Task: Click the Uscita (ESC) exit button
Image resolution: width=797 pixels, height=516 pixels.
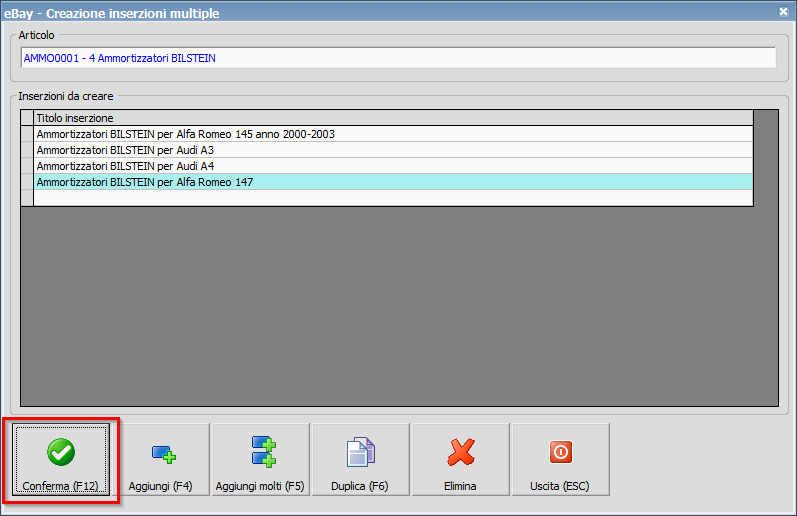Action: (x=560, y=460)
